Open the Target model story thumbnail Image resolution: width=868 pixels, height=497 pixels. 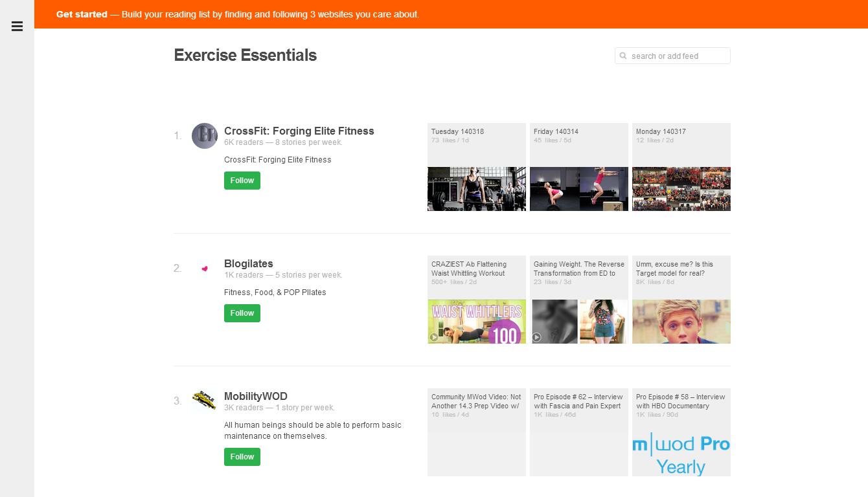tap(681, 322)
